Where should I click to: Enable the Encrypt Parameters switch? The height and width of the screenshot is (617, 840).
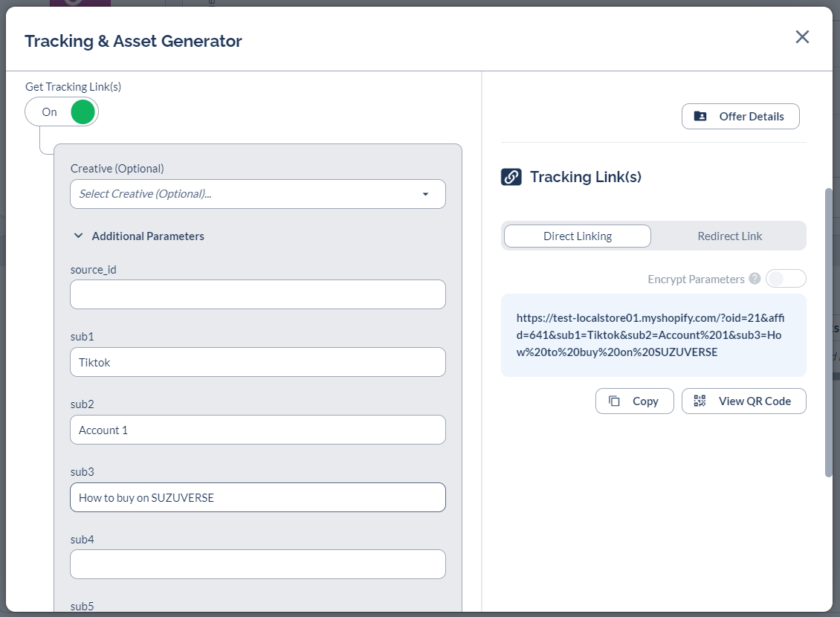785,279
